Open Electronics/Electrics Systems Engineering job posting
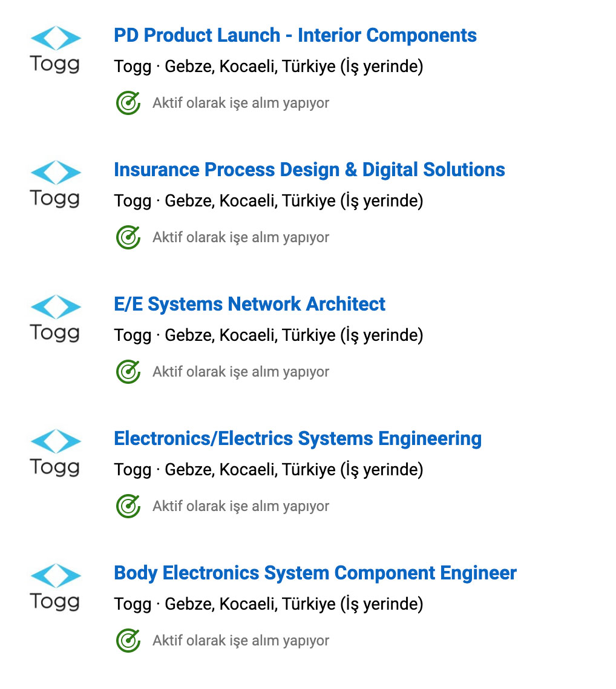This screenshot has width=616, height=689. [298, 438]
